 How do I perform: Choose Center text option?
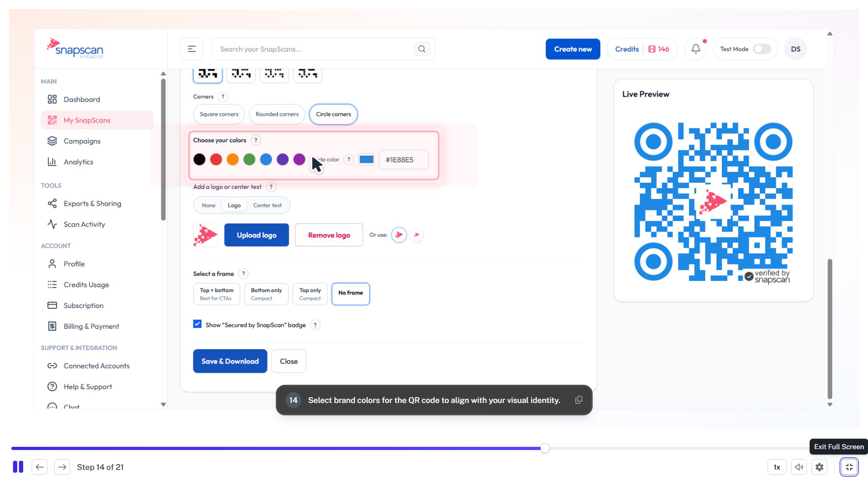pos(267,205)
